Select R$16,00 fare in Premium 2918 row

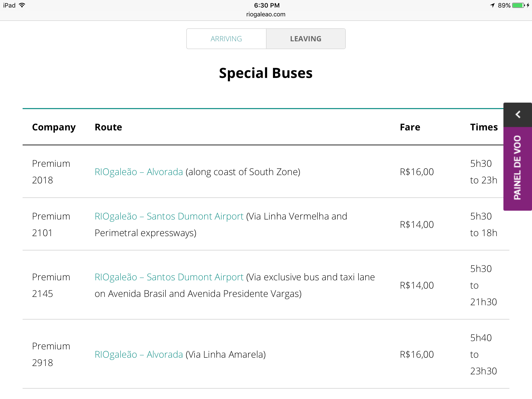417,355
